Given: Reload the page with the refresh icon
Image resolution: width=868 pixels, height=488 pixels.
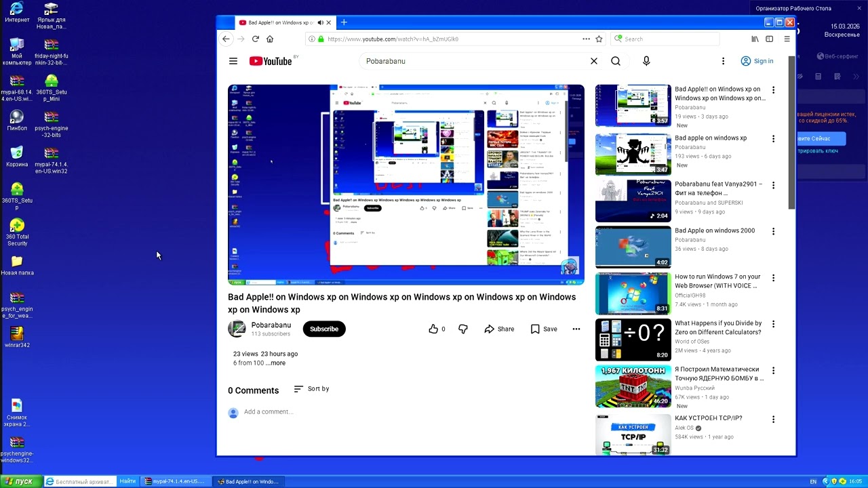Looking at the screenshot, I should tap(255, 39).
